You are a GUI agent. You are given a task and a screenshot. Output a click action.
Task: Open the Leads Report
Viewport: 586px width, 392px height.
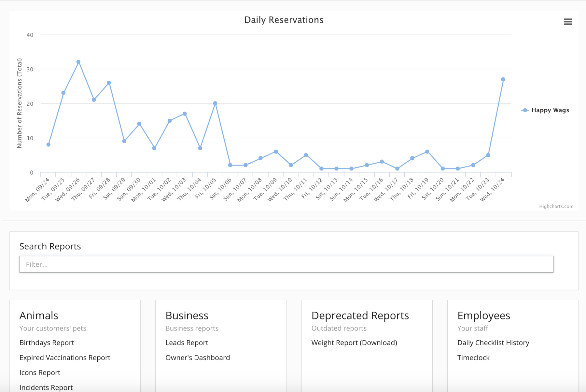tap(187, 342)
